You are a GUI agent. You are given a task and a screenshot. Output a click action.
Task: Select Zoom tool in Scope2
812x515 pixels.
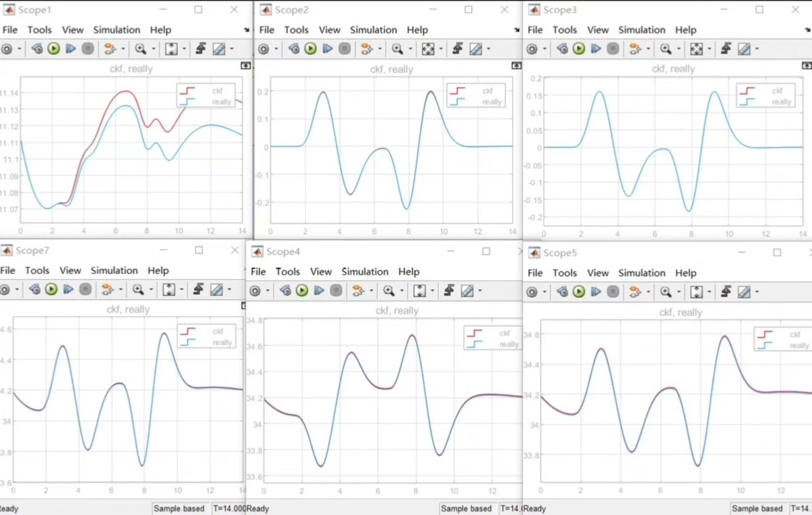click(398, 49)
